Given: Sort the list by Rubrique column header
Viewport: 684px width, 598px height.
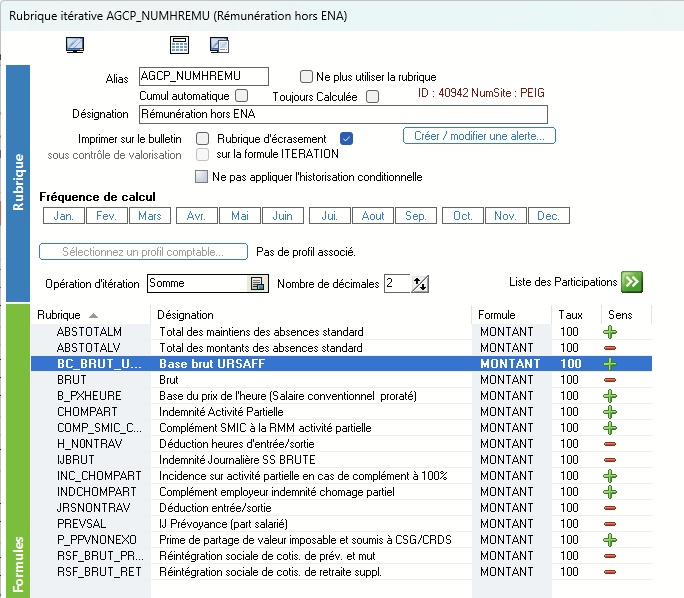Looking at the screenshot, I should (x=90, y=315).
